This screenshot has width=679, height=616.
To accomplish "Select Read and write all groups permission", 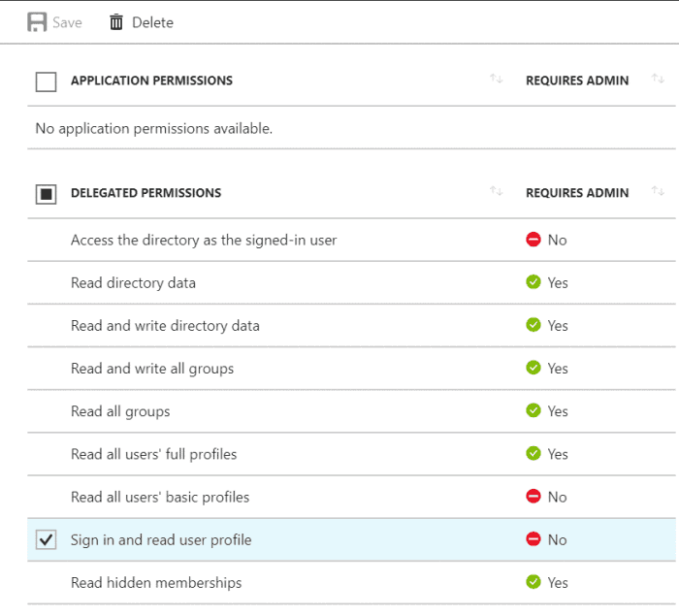I will point(152,369).
